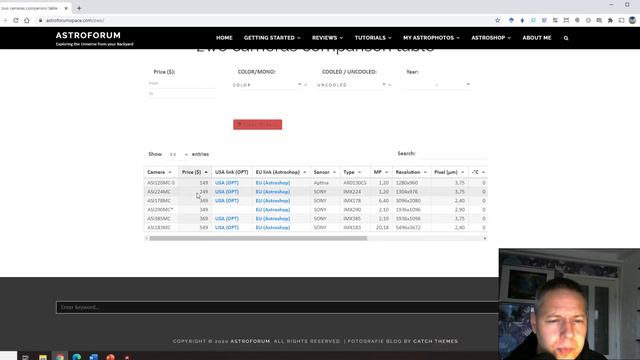Viewport: 640px width, 360px height.
Task: Click the Price To input field
Action: (x=182, y=94)
